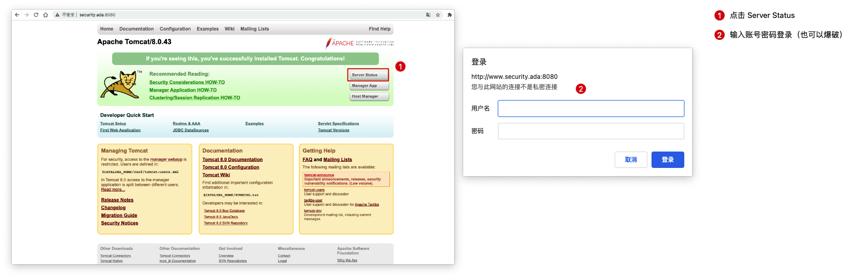This screenshot has height=278, width=868.
Task: Open the Documentation nav item
Action: pyautogui.click(x=136, y=29)
